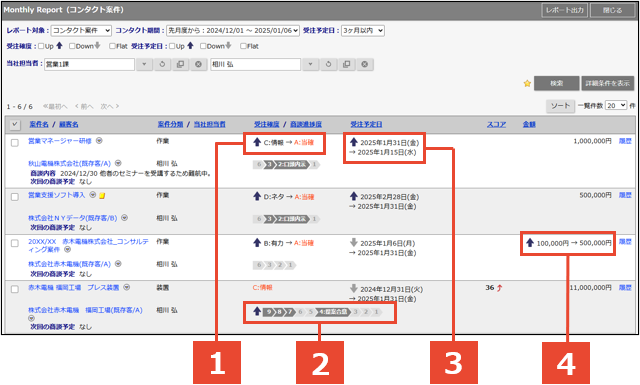Check 受注確度 Down filter
Viewport: 640px width, 385px height.
point(72,46)
